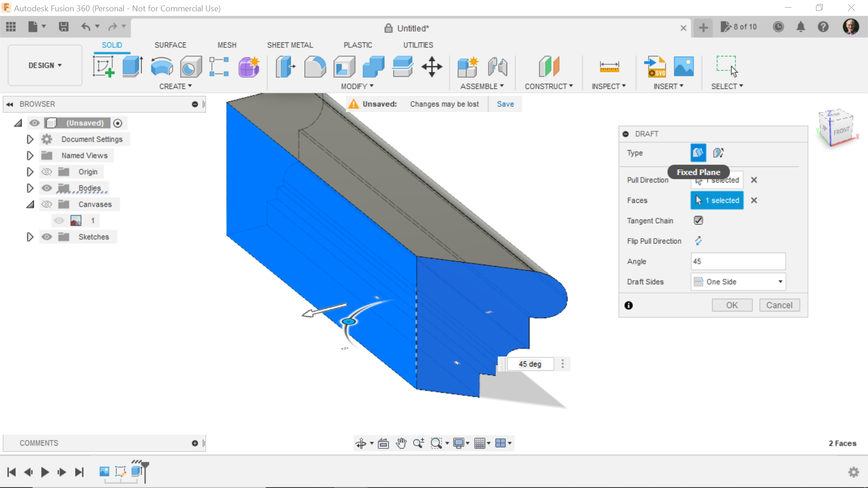Select the Extrude tool icon

coord(132,67)
